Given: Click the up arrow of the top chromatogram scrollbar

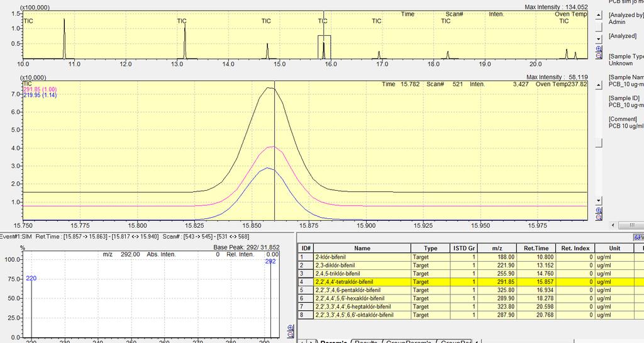Looking at the screenshot, I should 599,14.
